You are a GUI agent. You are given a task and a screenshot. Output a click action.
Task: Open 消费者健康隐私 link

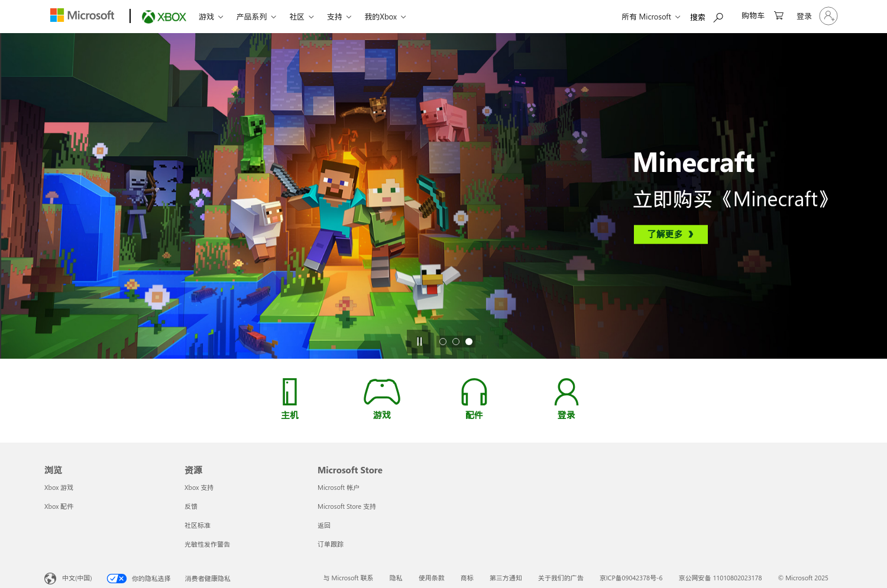(x=208, y=579)
